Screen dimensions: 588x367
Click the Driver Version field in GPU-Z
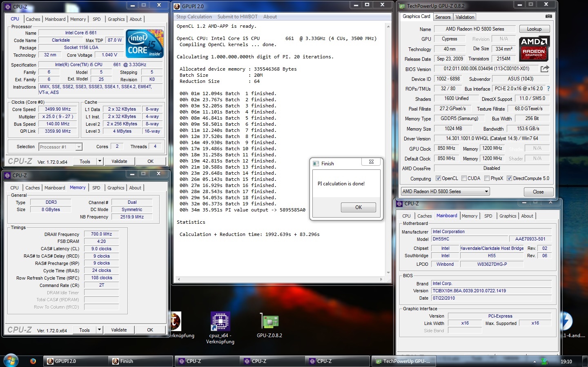(492, 138)
